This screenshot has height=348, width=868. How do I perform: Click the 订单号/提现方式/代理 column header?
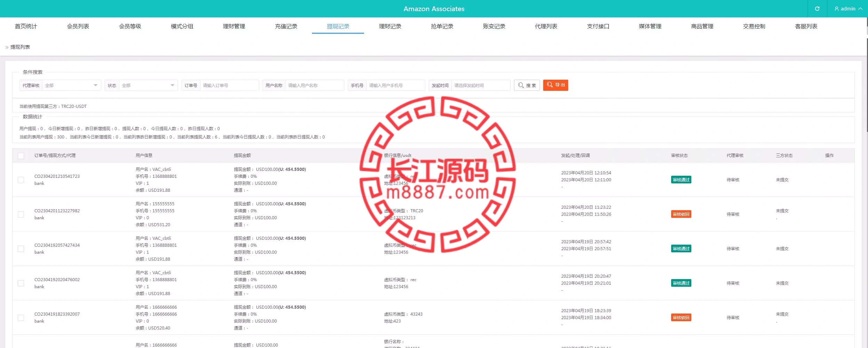pos(55,156)
